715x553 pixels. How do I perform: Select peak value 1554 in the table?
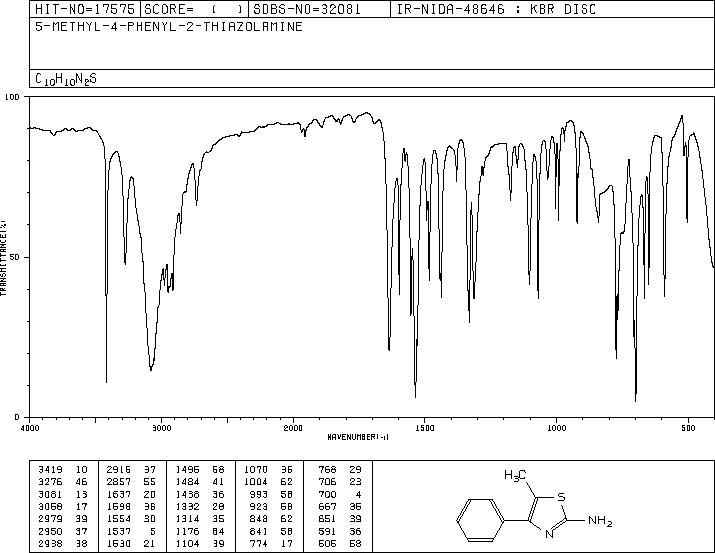coord(119,519)
